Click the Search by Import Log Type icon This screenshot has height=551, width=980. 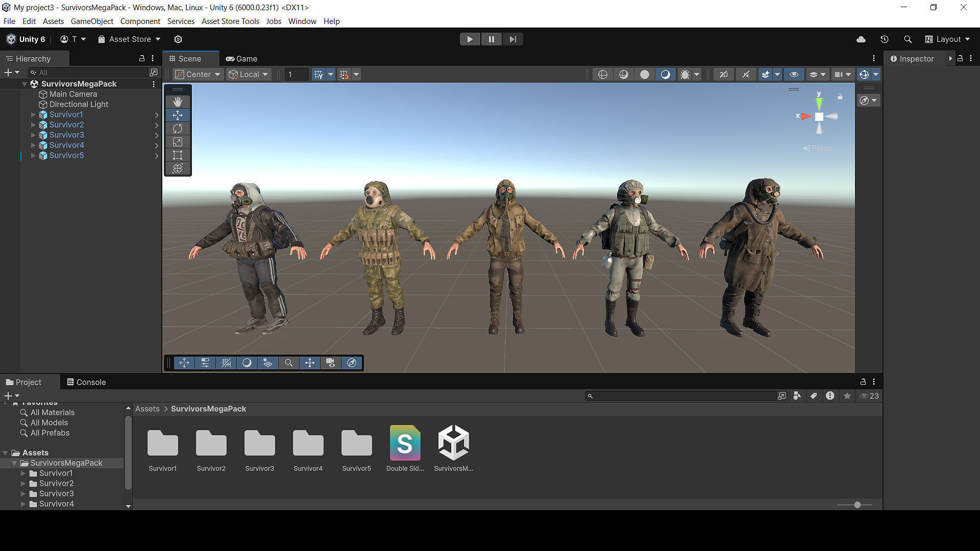(x=830, y=396)
